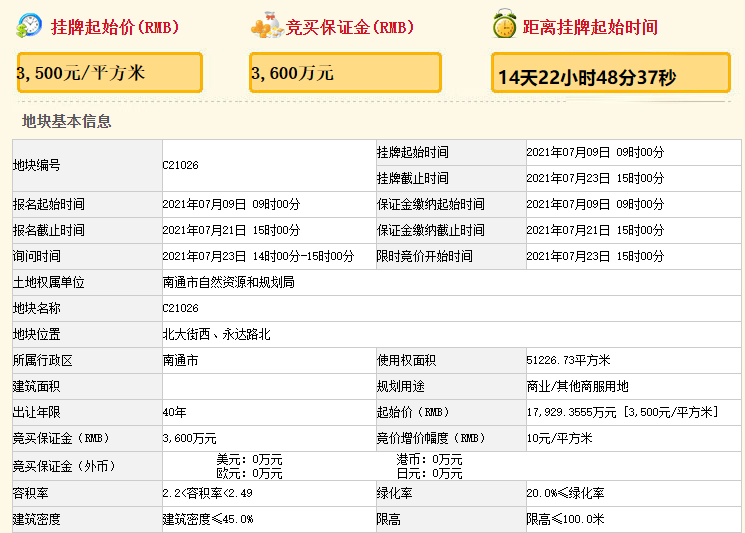
Task: Select 欧元: 0万元 text
Action: click(249, 474)
